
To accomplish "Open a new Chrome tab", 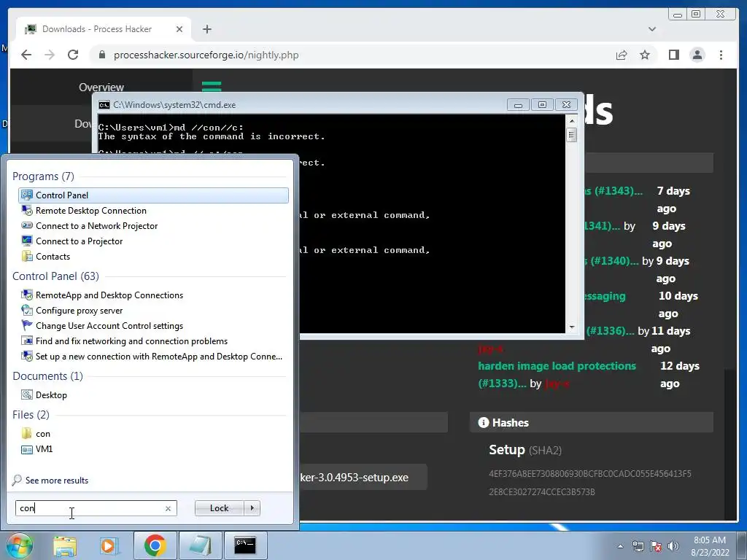I will click(206, 29).
